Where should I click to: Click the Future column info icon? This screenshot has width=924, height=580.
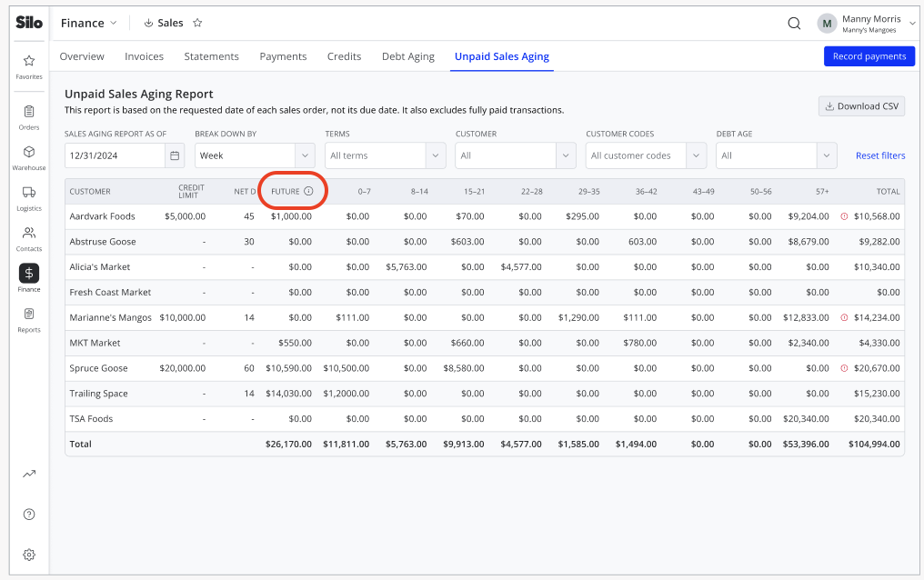pyautogui.click(x=308, y=192)
